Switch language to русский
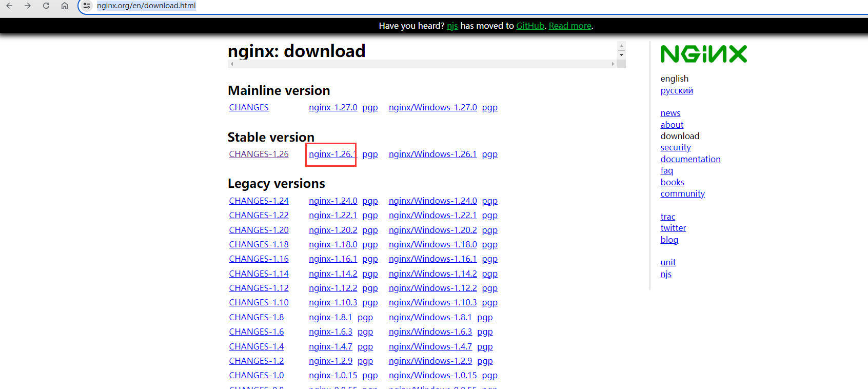This screenshot has width=868, height=389. click(x=677, y=90)
